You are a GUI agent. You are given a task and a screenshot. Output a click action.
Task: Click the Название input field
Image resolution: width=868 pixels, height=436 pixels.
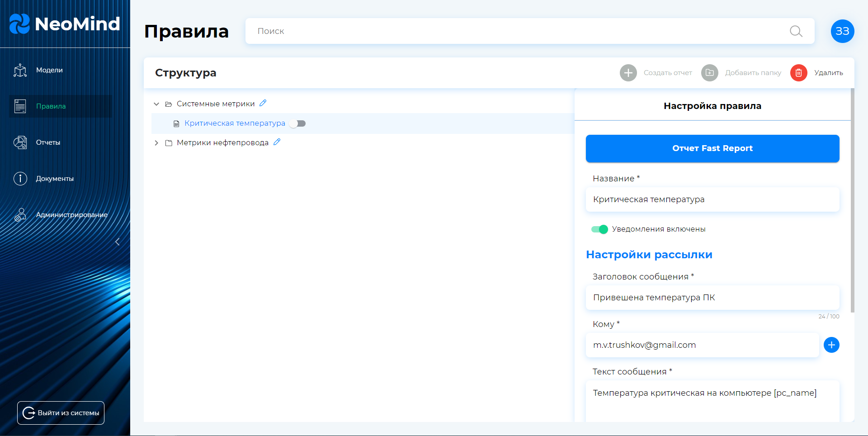[x=712, y=199]
